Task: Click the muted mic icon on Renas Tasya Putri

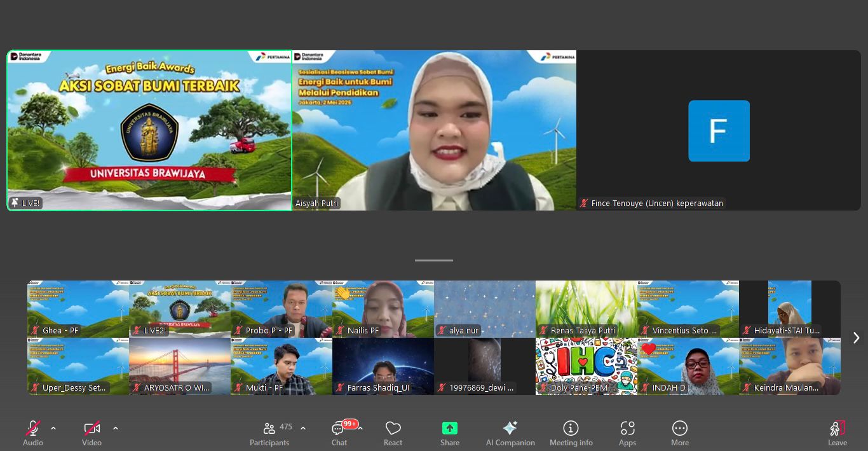Action: pos(544,331)
